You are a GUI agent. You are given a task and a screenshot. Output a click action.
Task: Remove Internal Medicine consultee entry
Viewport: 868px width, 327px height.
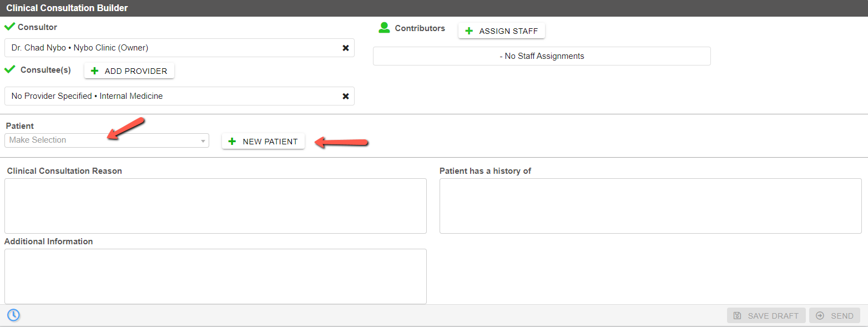point(346,97)
